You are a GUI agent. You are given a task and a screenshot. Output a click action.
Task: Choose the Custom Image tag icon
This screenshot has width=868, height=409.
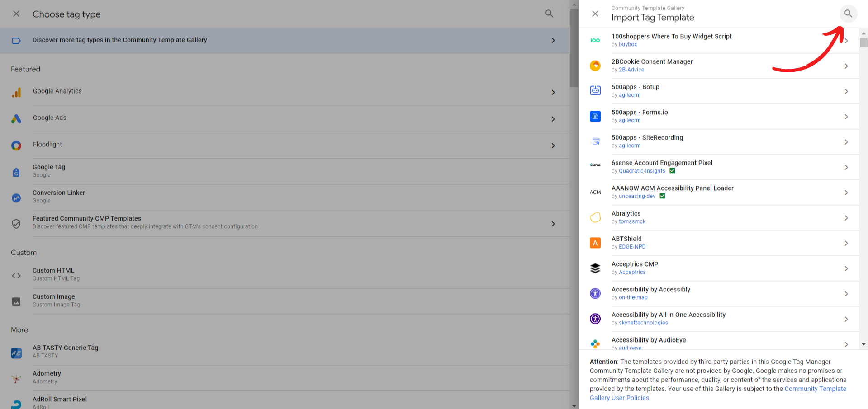tap(16, 301)
